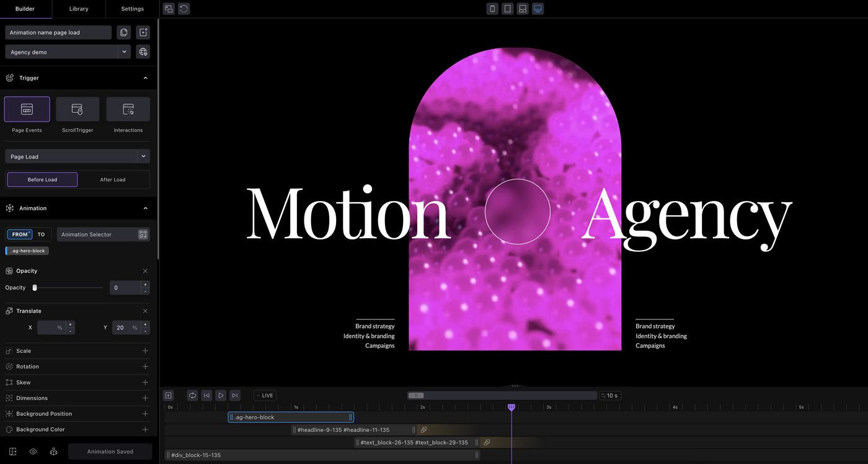Viewport: 868px width, 464px height.
Task: Switch to mobile device preview
Action: point(492,9)
